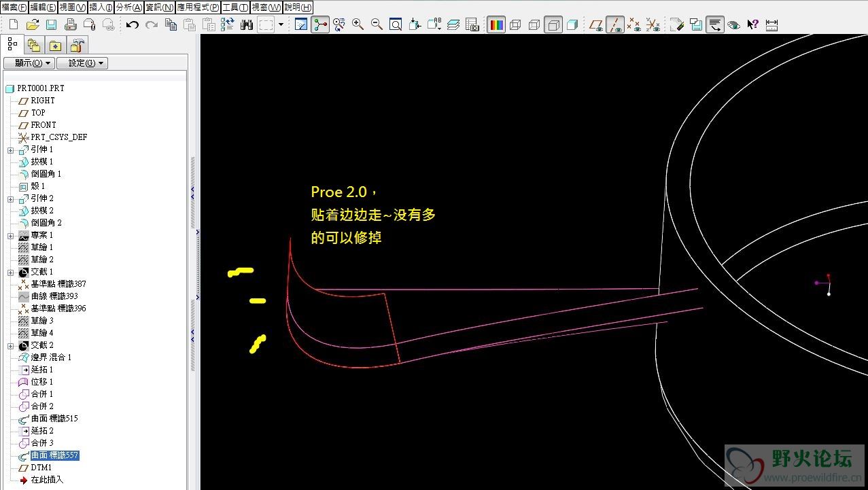Expand the 引伸 2 feature node

[10, 198]
